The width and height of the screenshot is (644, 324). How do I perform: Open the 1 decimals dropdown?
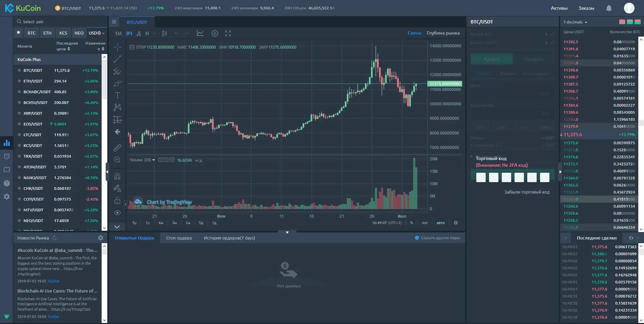tap(575, 22)
